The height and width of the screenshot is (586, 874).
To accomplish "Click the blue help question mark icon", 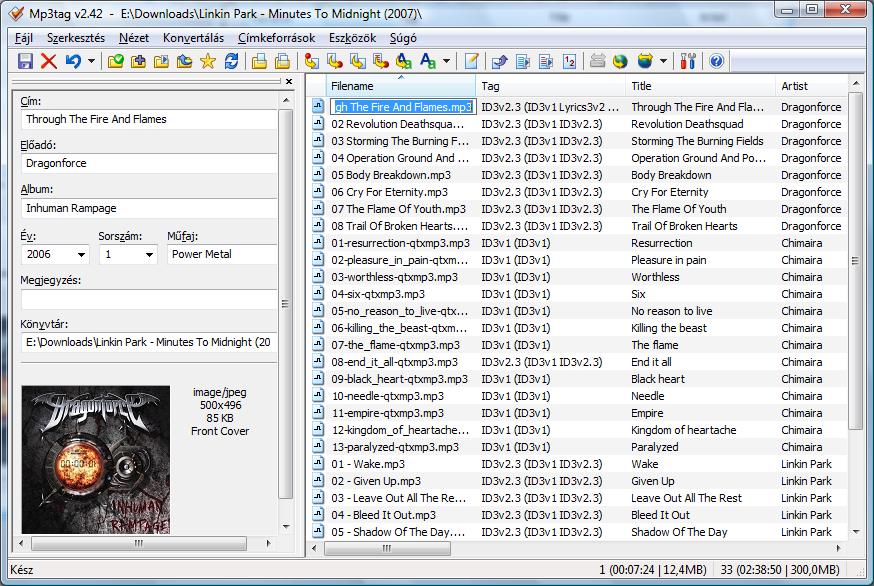I will [x=716, y=62].
